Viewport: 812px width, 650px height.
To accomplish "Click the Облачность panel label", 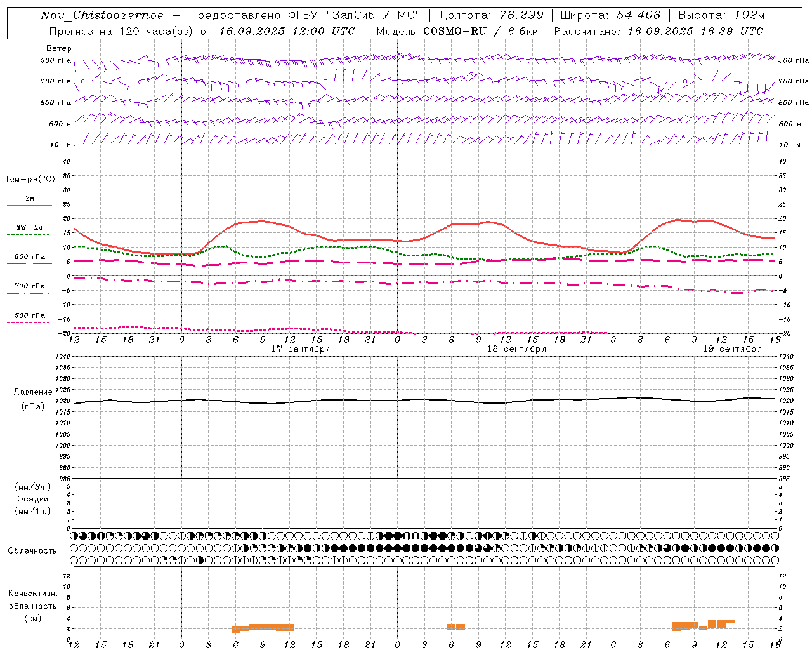I will (x=32, y=550).
